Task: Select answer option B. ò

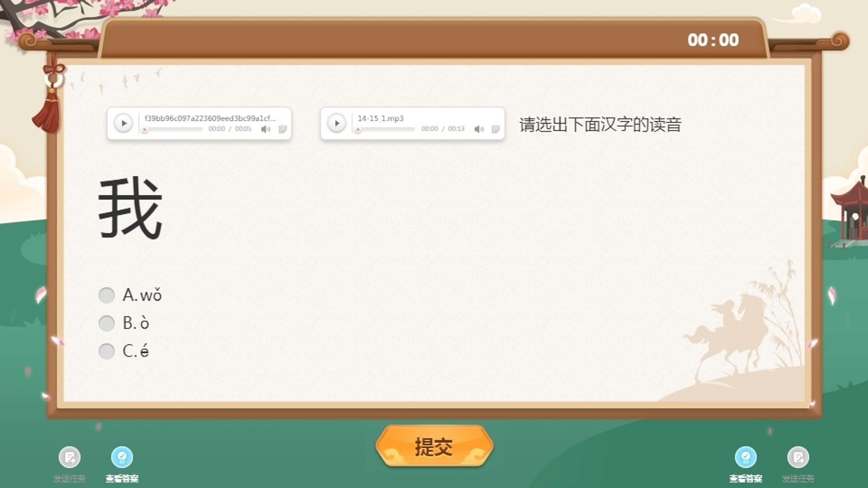Action: [x=107, y=323]
